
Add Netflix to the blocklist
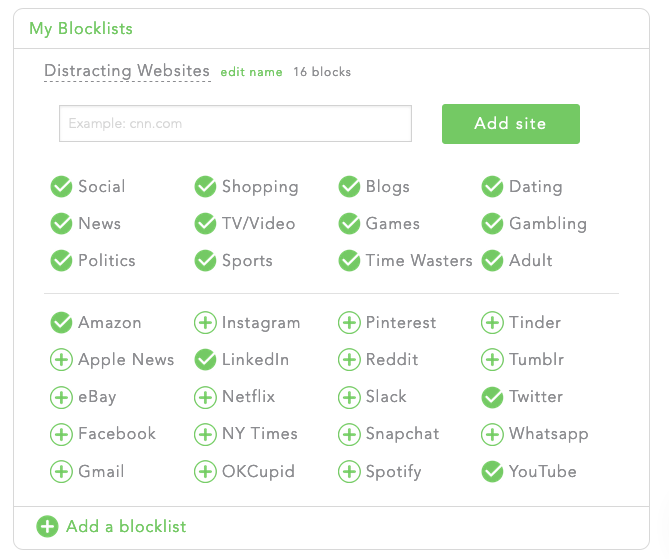(x=205, y=397)
